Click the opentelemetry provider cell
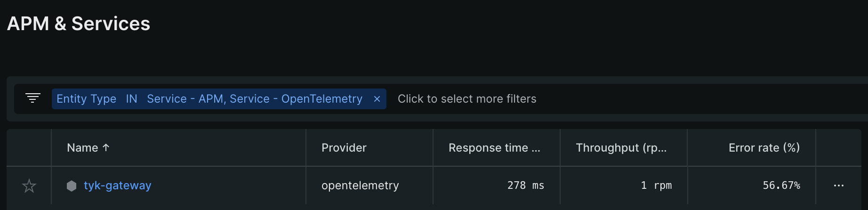868x210 pixels. 360,186
